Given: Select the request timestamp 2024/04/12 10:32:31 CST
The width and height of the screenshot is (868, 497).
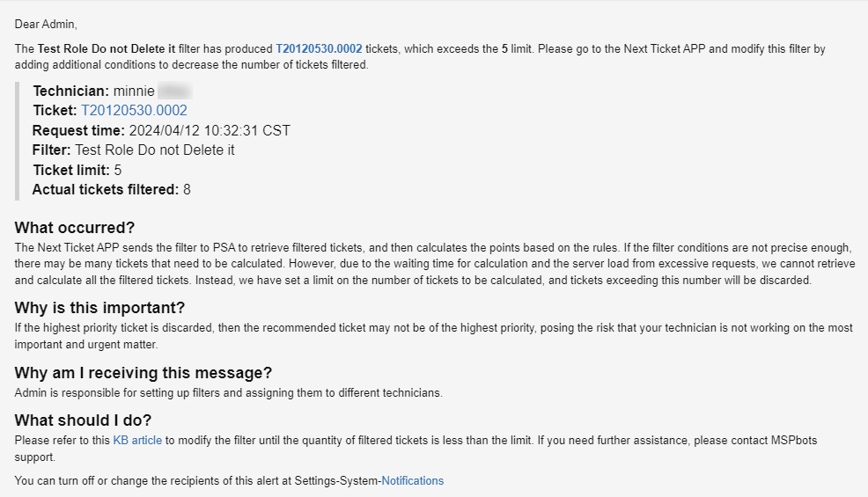Looking at the screenshot, I should pos(210,130).
